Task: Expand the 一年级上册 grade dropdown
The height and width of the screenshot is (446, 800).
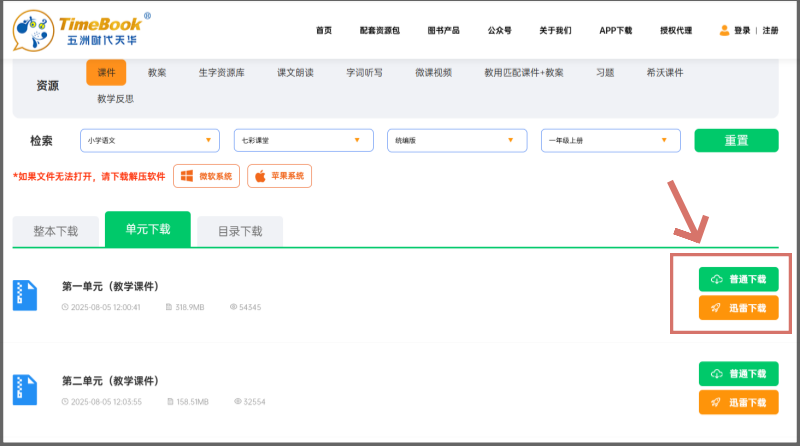Action: pyautogui.click(x=610, y=141)
